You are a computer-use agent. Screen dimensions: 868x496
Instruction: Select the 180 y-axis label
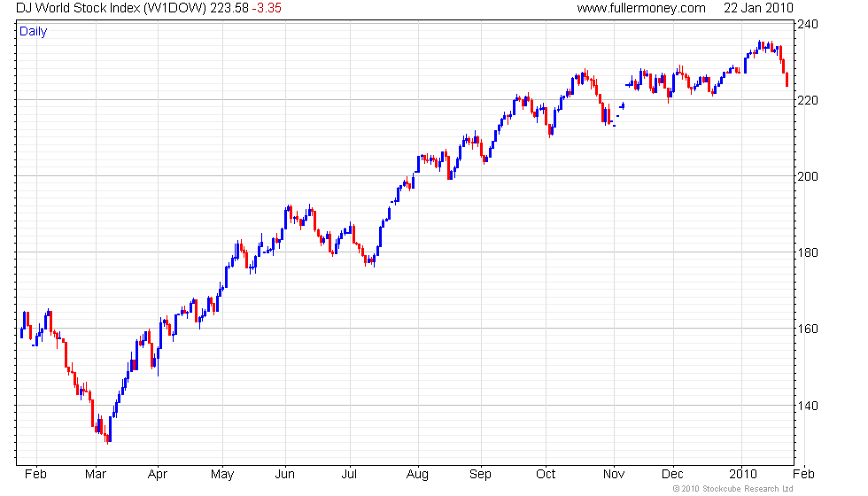tap(808, 252)
